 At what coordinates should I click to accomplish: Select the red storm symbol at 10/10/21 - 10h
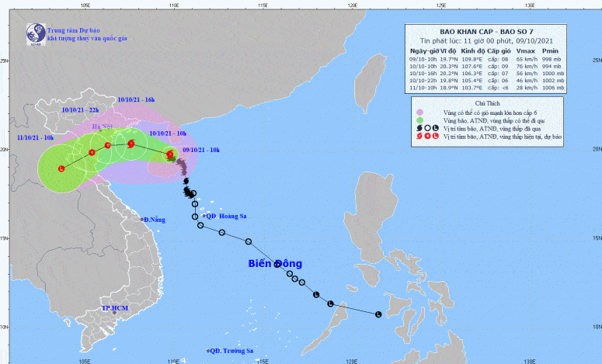(130, 144)
